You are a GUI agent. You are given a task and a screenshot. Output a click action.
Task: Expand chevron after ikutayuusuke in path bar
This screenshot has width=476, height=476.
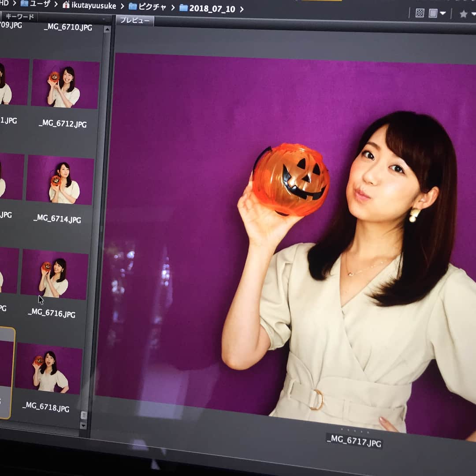coord(122,6)
